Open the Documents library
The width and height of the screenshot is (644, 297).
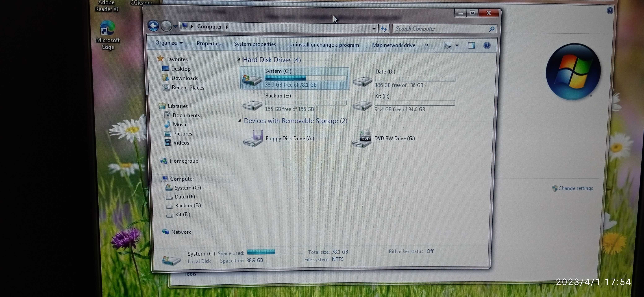(x=182, y=115)
